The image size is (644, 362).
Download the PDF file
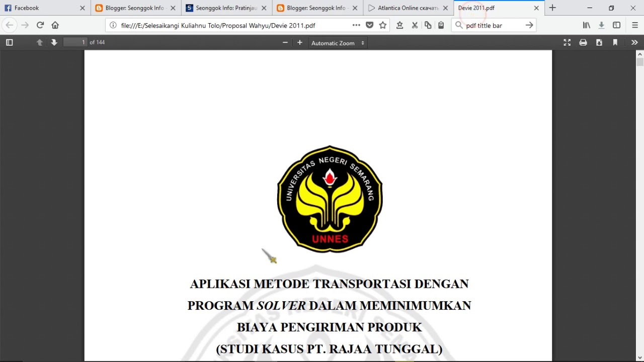tap(599, 43)
